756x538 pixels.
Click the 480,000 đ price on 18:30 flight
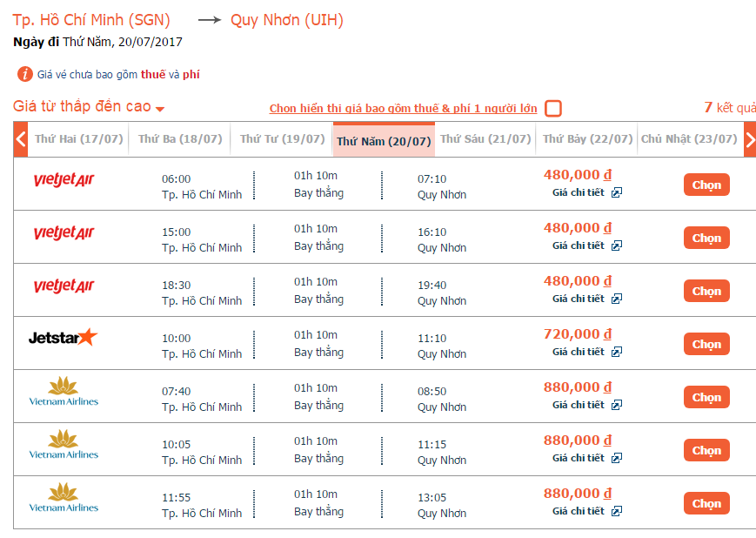pos(578,281)
